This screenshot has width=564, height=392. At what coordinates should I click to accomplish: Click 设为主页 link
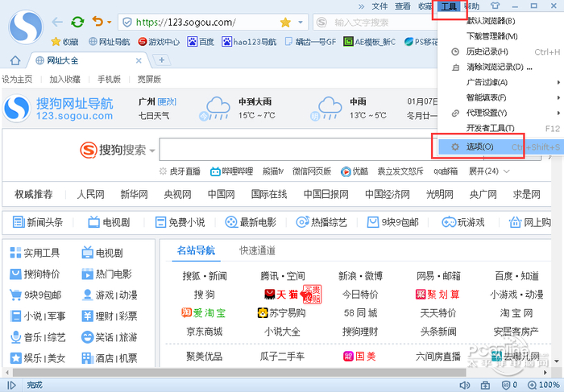17,79
